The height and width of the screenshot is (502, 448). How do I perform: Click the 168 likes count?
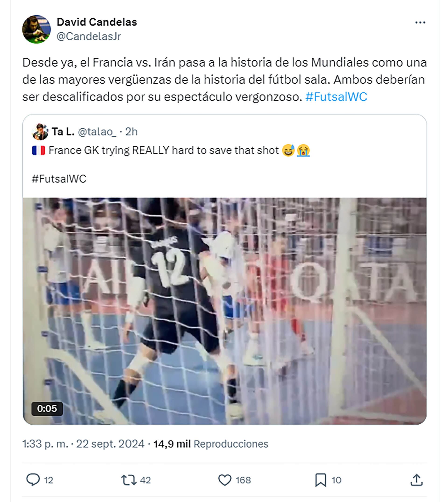tap(243, 480)
